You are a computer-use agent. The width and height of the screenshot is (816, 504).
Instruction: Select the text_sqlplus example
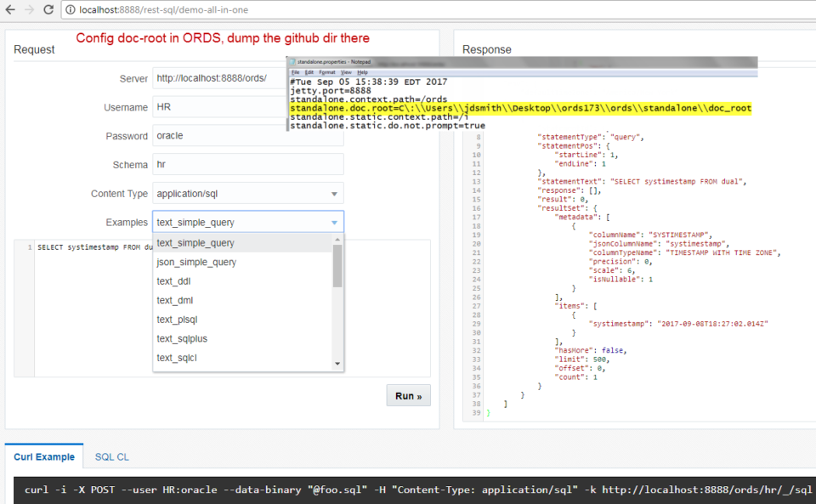tap(182, 338)
